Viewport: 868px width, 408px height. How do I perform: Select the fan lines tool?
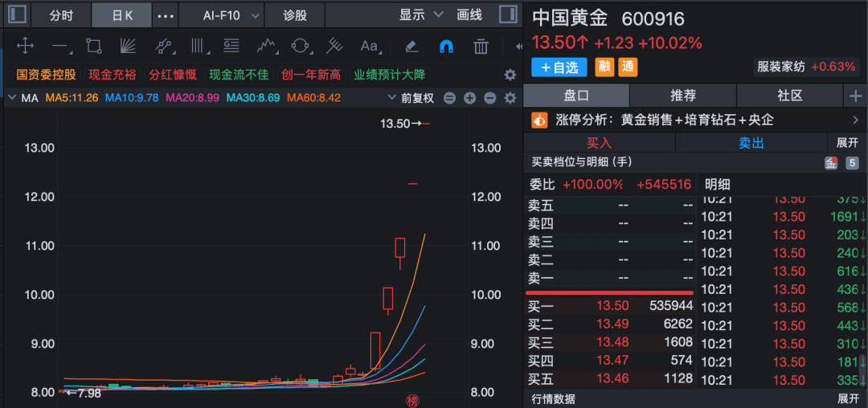tap(128, 46)
